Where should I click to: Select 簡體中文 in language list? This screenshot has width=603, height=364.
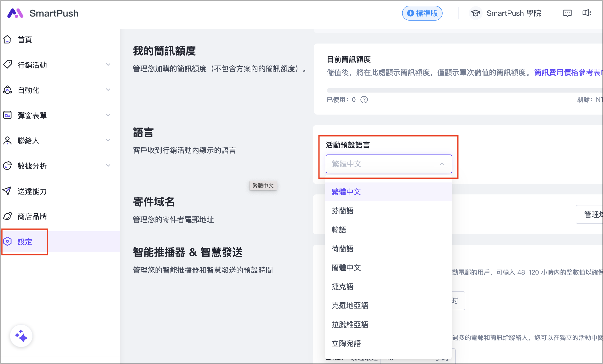coord(388,268)
